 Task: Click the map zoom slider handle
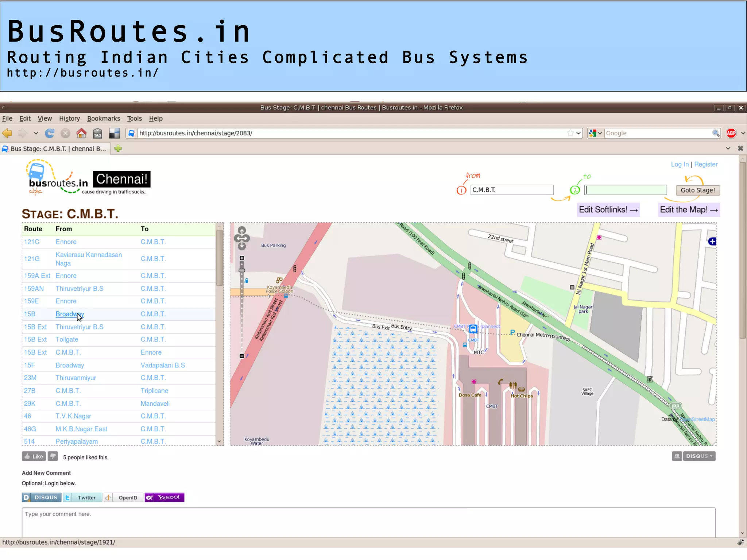coord(242,270)
